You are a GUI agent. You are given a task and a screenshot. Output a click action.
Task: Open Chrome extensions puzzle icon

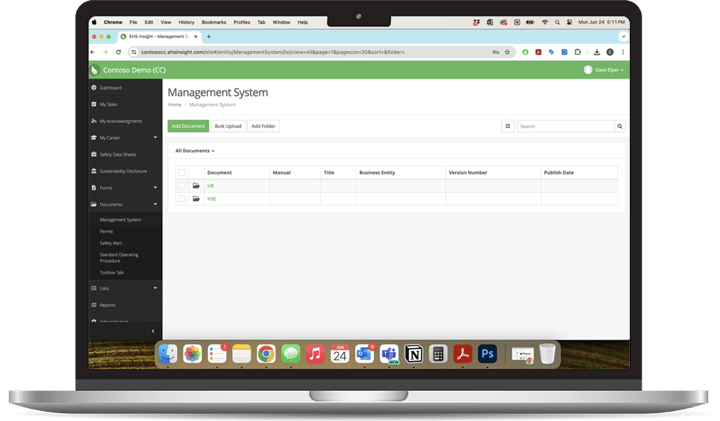[x=578, y=52]
